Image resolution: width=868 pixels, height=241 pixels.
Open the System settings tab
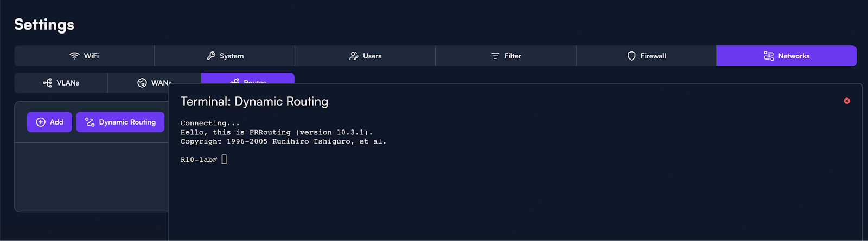225,56
